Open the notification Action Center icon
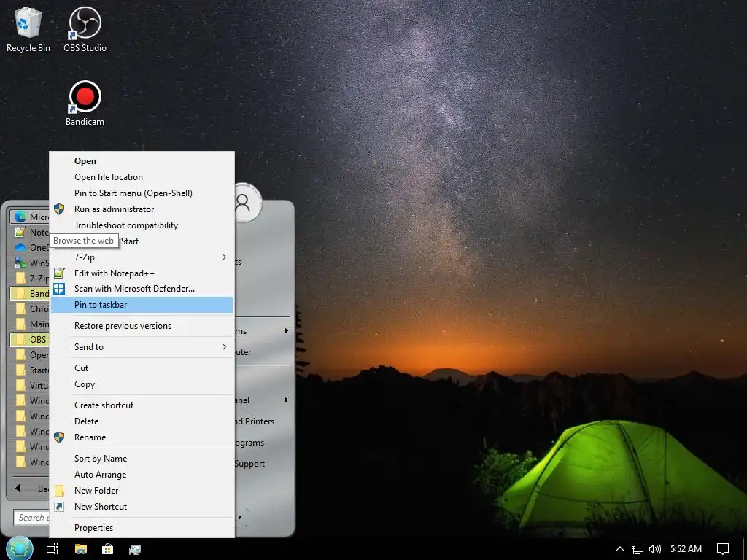 (x=723, y=549)
